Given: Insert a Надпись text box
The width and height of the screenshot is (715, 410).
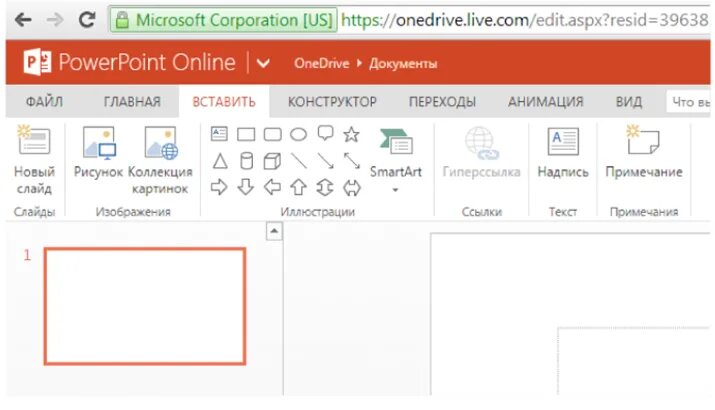Looking at the screenshot, I should (563, 152).
